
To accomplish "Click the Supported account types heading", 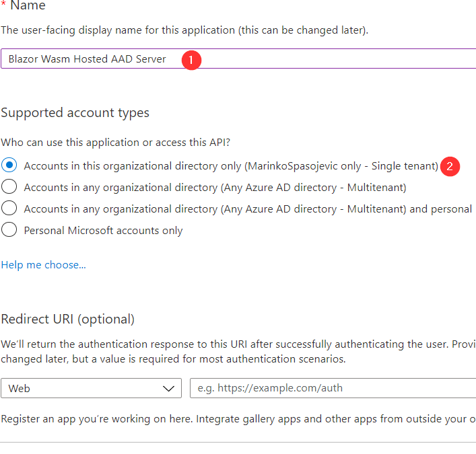I will point(75,113).
